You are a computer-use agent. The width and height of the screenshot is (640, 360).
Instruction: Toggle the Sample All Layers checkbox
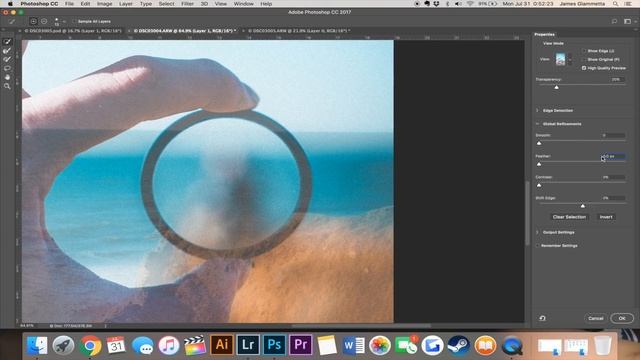(74, 21)
